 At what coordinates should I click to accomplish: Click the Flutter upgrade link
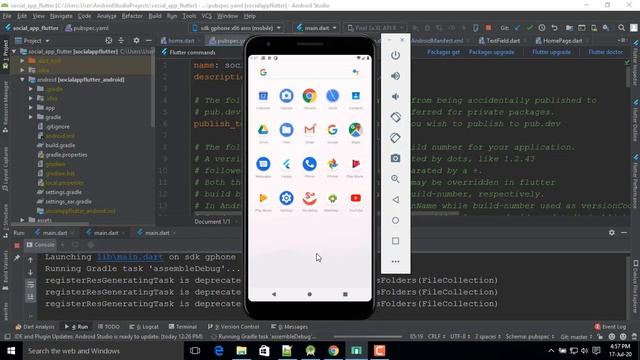coord(551,52)
